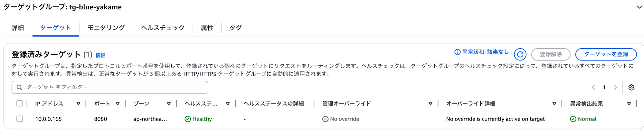This screenshot has height=136, width=644.
Task: Switch to the 詳細 tab
Action: click(18, 28)
